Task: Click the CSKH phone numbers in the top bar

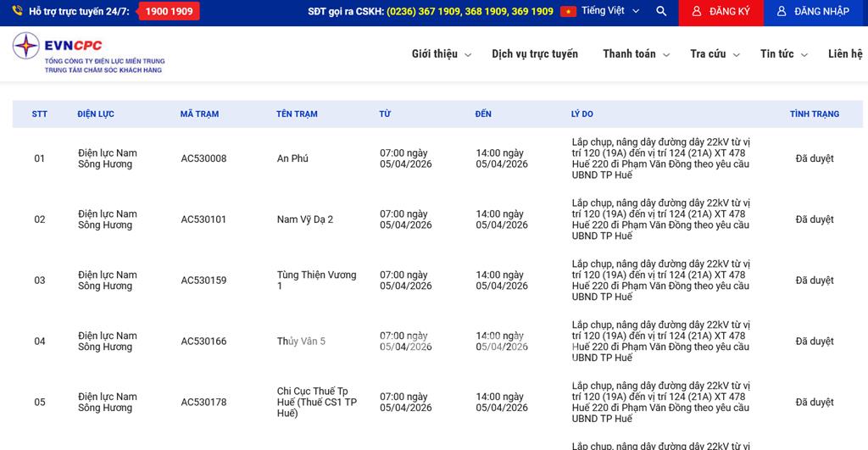Action: pos(470,12)
